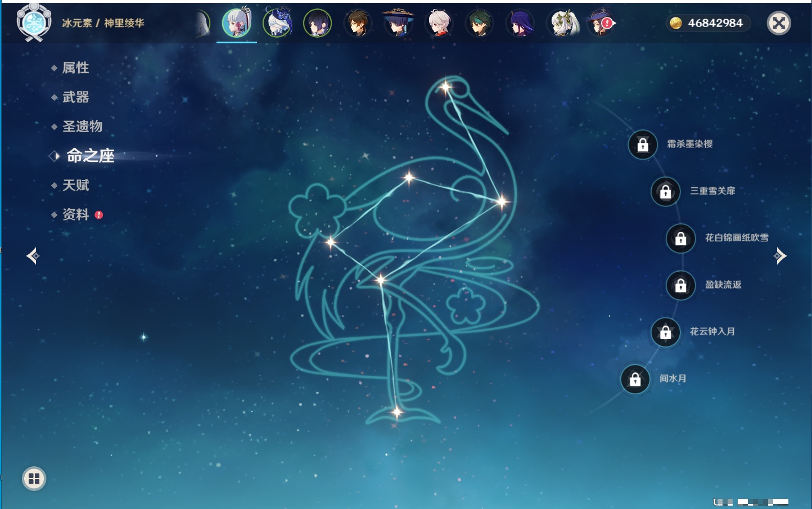This screenshot has width=812, height=509.
Task: Switch to Raiden Shogun's purple-haired avatar
Action: click(x=520, y=23)
